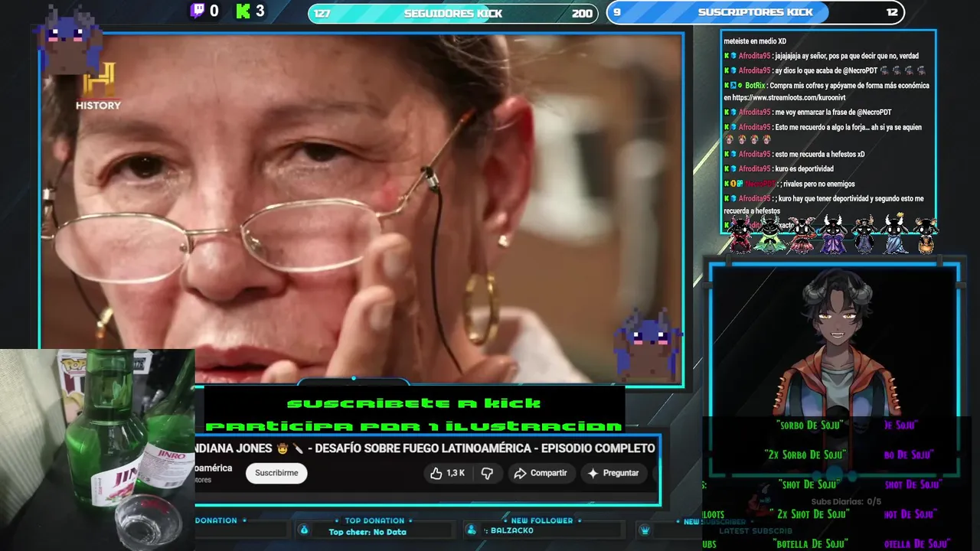Click the green Kick logo counter icon
Viewport: 980px width, 551px height.
pyautogui.click(x=243, y=11)
